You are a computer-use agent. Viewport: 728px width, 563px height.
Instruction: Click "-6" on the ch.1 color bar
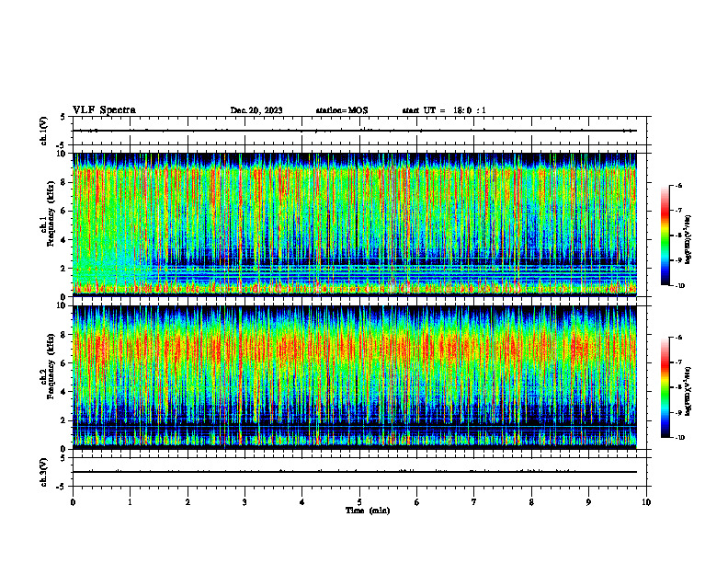(x=678, y=185)
